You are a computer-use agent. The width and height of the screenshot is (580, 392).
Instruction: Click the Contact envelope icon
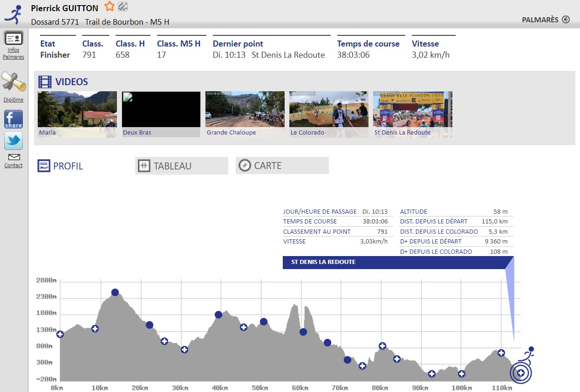tap(14, 157)
